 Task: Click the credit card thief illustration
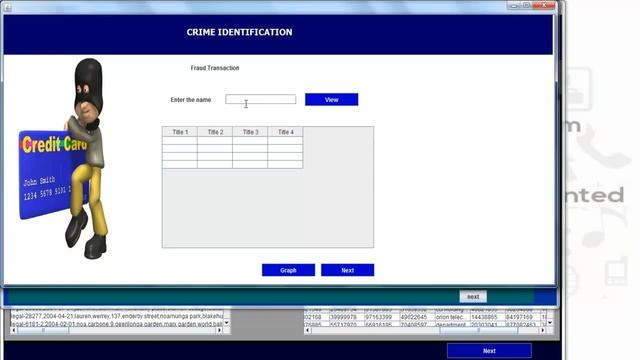(63, 158)
